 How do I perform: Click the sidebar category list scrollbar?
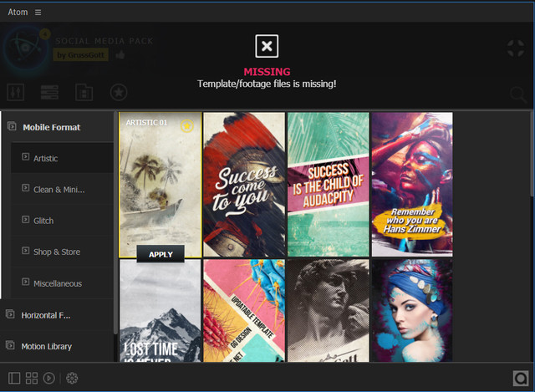coord(115,222)
